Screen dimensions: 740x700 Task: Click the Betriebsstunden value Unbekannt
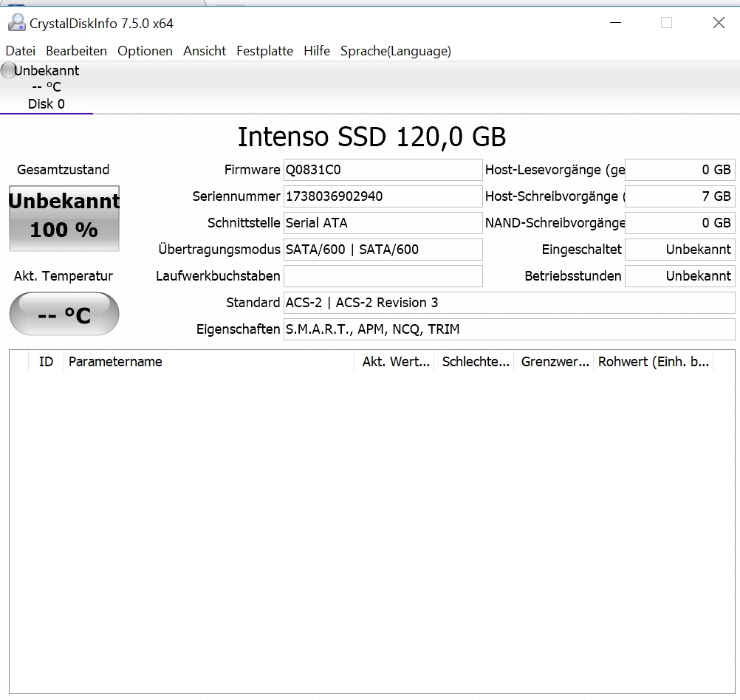tap(680, 276)
